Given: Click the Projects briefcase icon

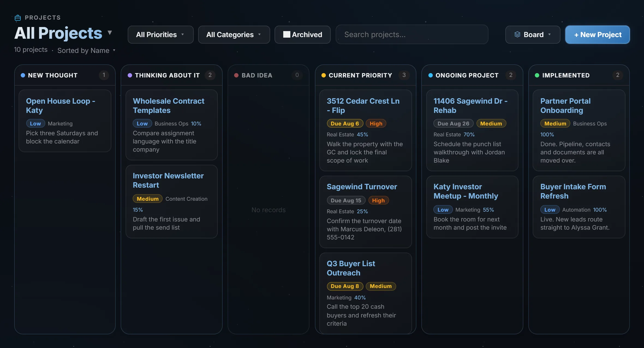Looking at the screenshot, I should [x=18, y=18].
